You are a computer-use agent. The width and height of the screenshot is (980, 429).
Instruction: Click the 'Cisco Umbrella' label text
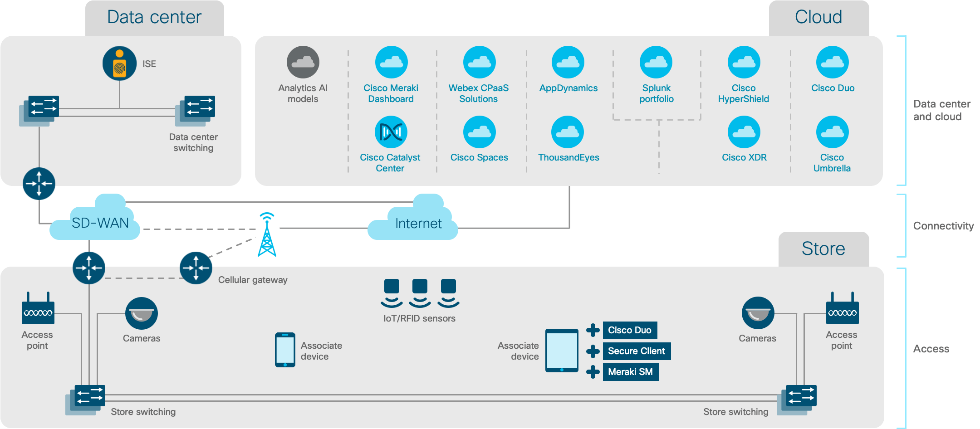[832, 163]
